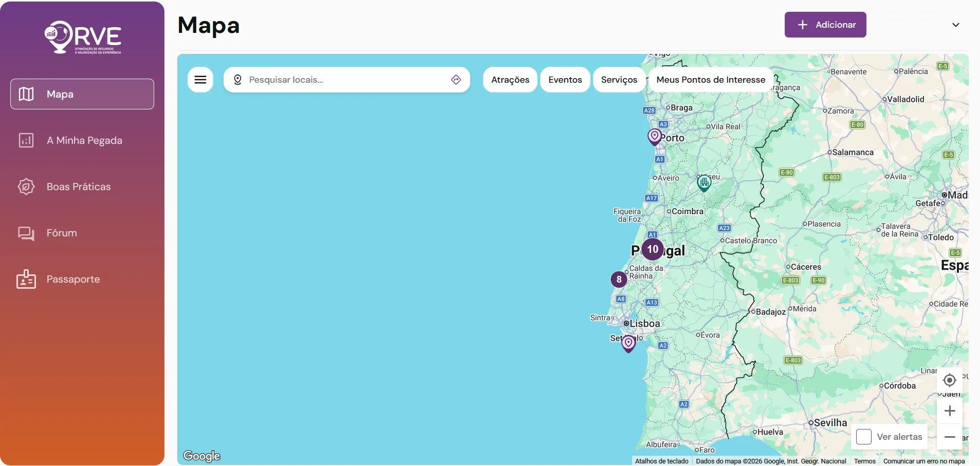Click the badge icon beside Boas Práticas
The image size is (980, 466).
click(x=26, y=187)
